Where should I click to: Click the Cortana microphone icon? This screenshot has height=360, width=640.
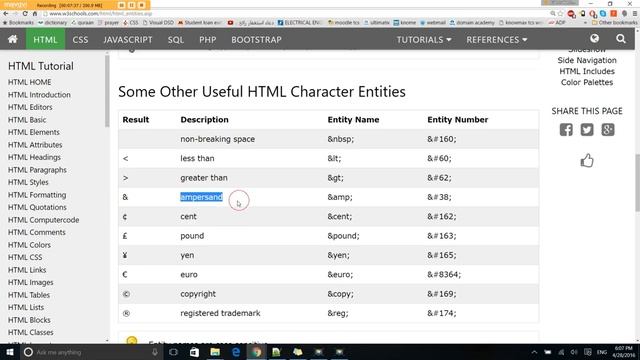[155, 352]
